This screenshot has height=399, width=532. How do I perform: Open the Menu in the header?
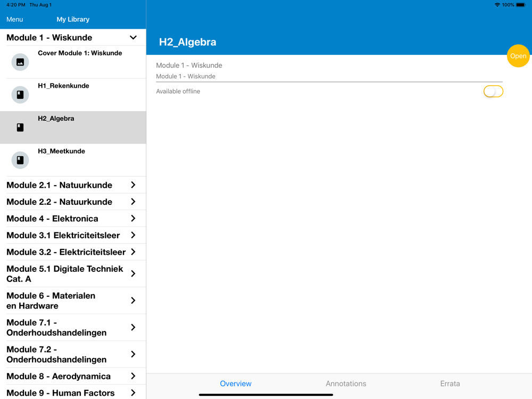tap(14, 19)
